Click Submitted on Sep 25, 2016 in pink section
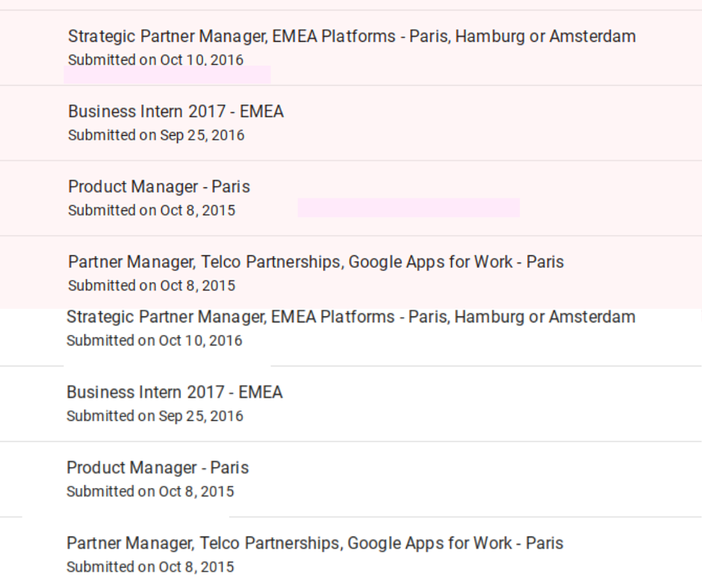The height and width of the screenshot is (588, 702). click(x=156, y=135)
